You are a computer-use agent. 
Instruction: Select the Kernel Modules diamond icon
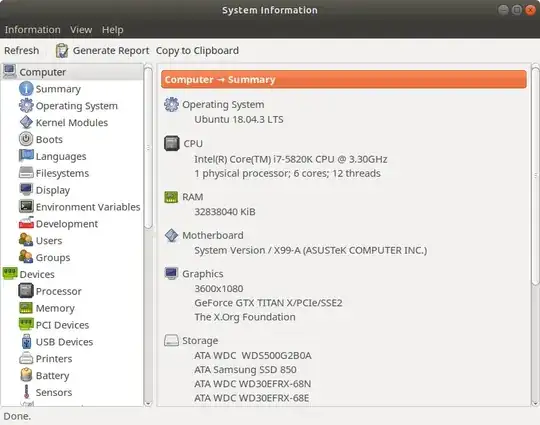(26, 122)
